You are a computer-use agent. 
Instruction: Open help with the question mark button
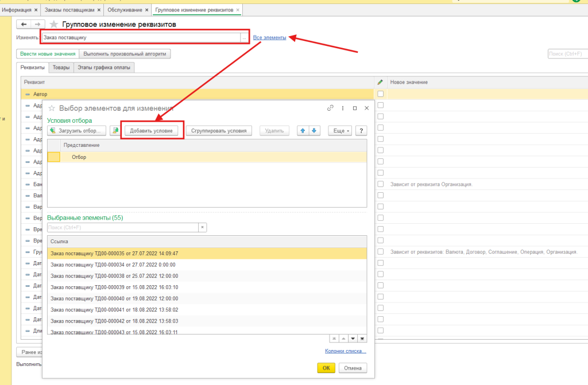(362, 131)
